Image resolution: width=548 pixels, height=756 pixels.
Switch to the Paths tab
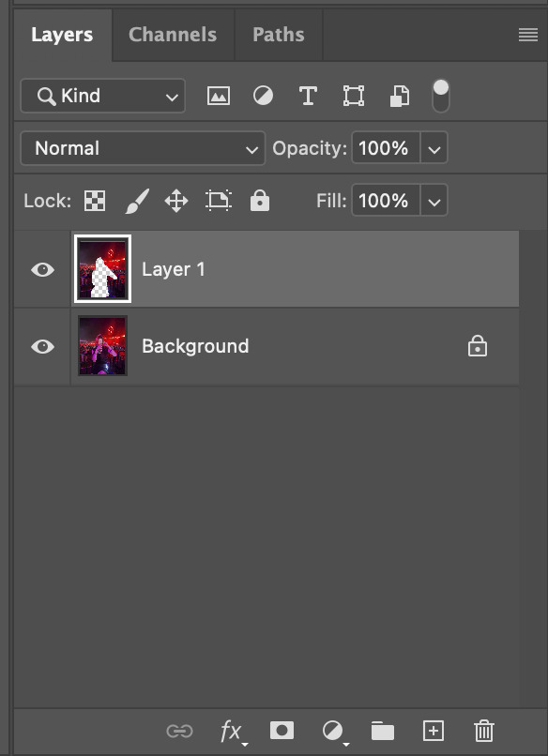pos(279,35)
